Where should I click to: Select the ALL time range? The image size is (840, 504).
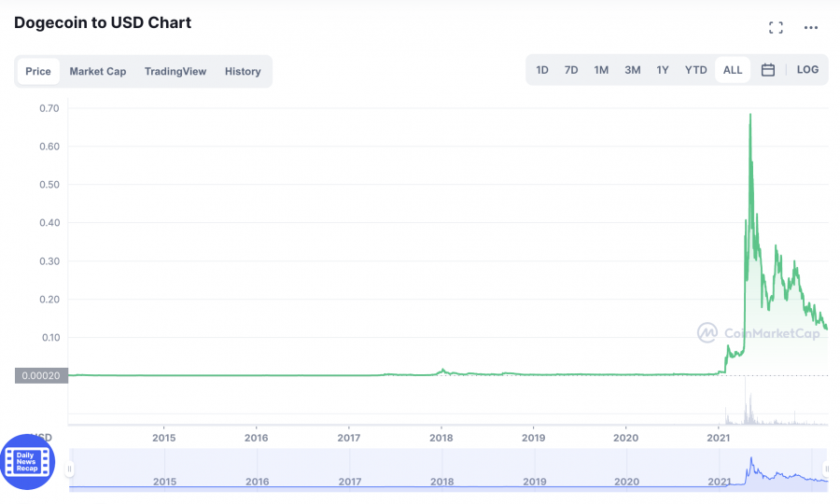[x=733, y=70]
